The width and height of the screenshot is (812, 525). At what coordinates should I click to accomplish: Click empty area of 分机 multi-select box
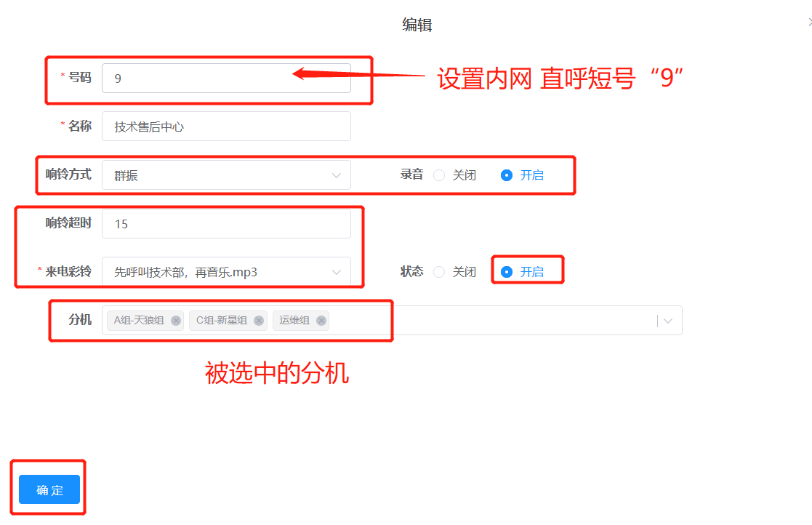point(492,321)
